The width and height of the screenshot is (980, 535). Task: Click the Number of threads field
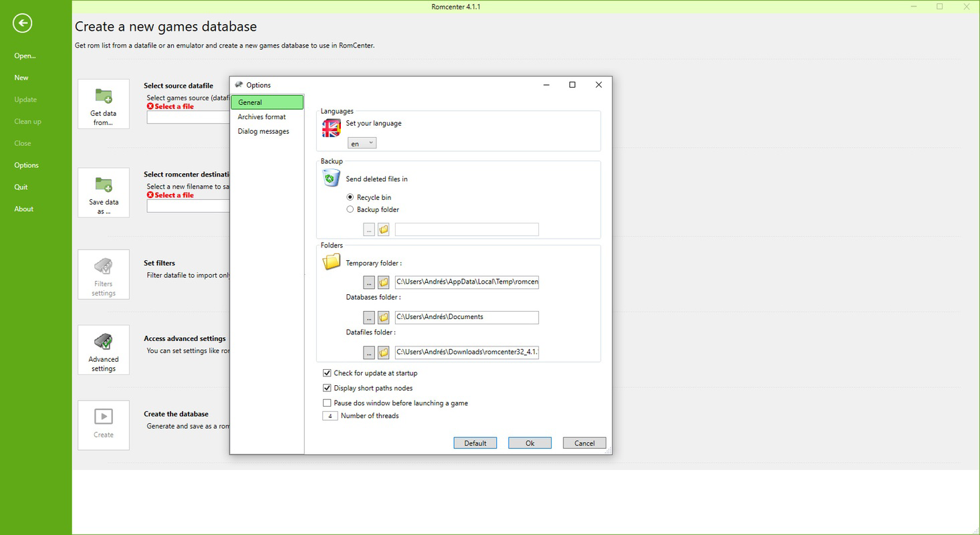click(330, 416)
